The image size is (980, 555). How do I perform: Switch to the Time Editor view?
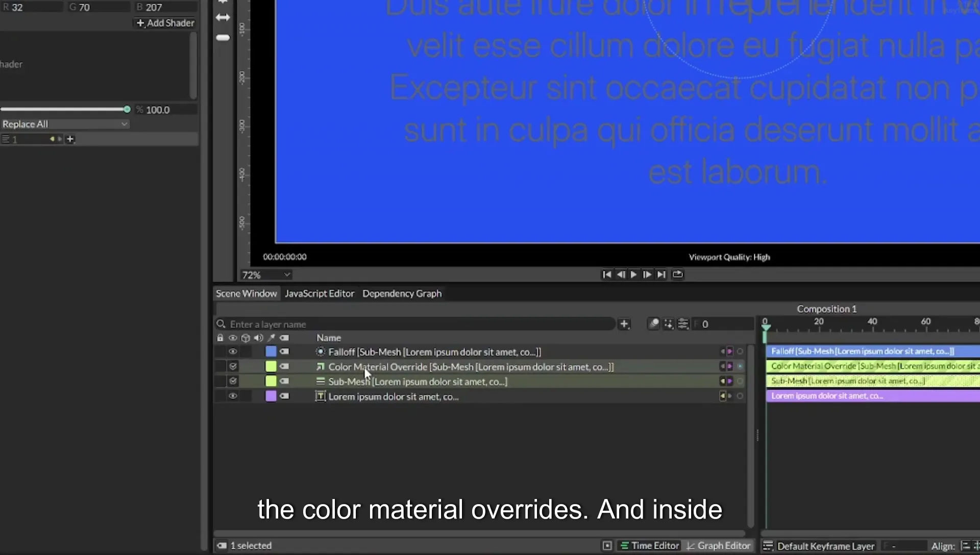click(649, 546)
